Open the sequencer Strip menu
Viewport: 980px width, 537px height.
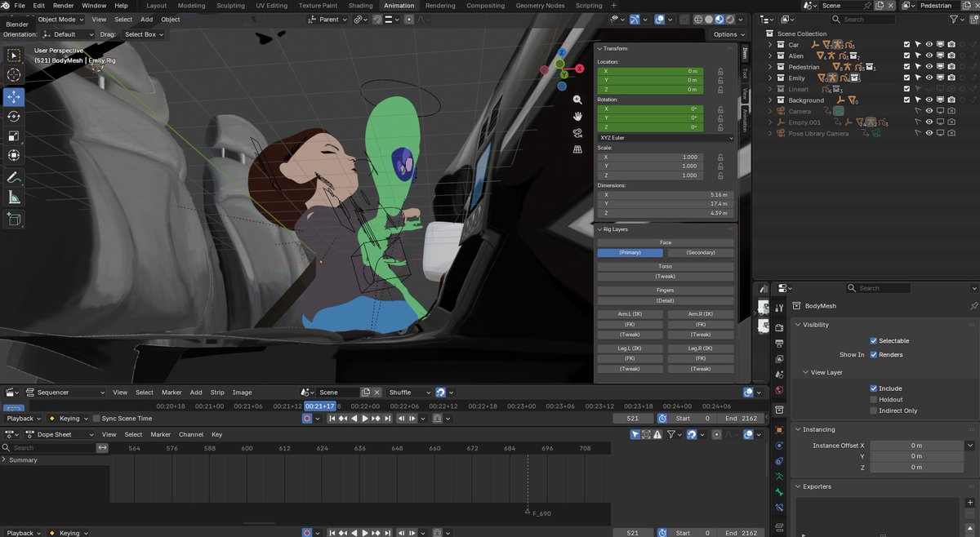tap(217, 393)
